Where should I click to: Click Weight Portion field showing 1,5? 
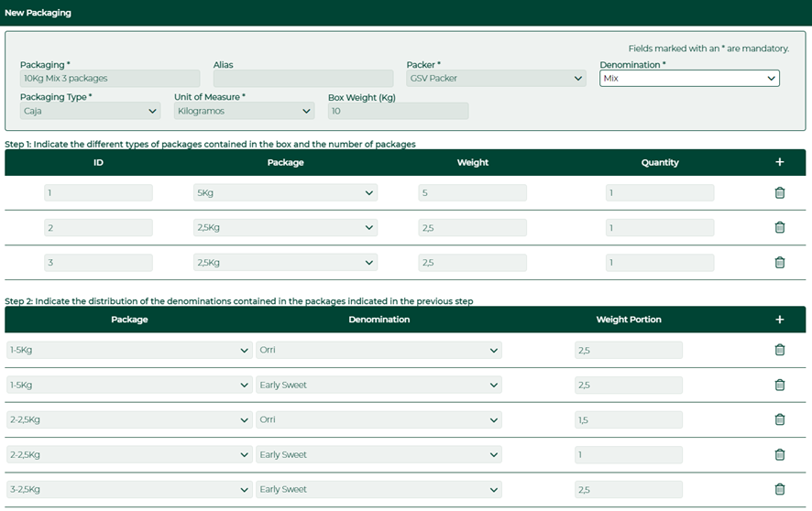point(629,419)
